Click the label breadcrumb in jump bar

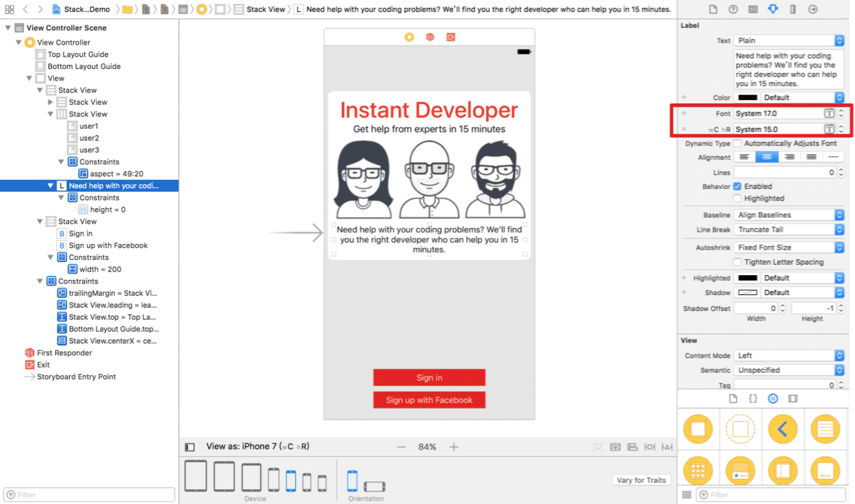point(483,10)
